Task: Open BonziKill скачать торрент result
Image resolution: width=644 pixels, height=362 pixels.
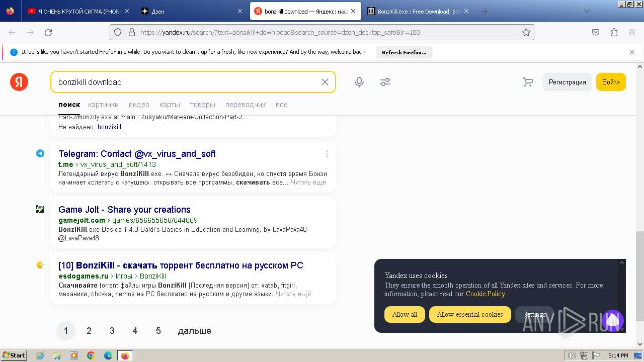Action: (181, 265)
